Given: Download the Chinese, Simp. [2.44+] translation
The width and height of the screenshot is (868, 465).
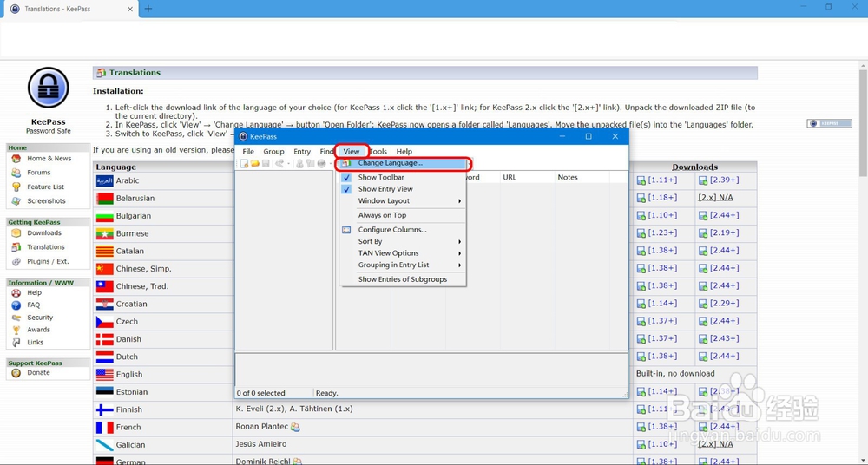Looking at the screenshot, I should 724,268.
